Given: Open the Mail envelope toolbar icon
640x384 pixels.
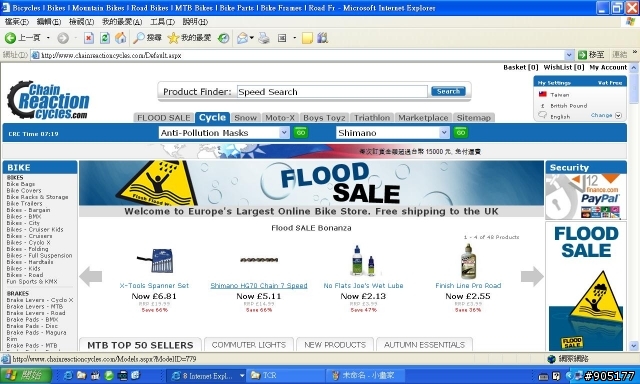Looking at the screenshot, I should [x=242, y=38].
